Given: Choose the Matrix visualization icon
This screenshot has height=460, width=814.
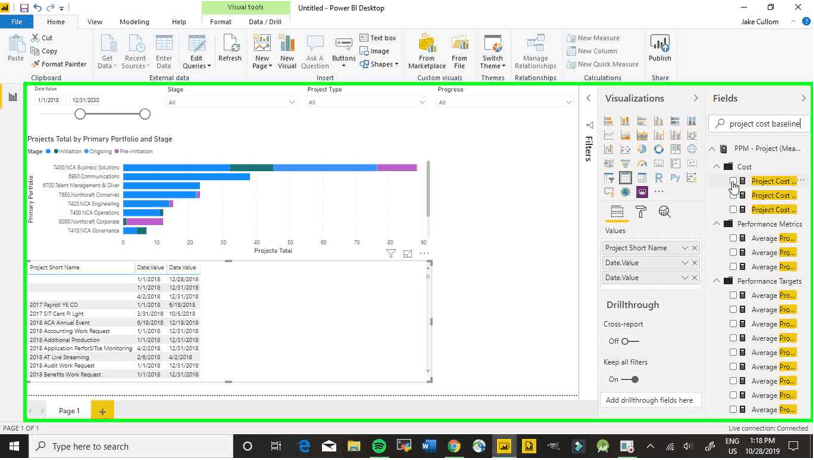Looking at the screenshot, I should pos(642,178).
